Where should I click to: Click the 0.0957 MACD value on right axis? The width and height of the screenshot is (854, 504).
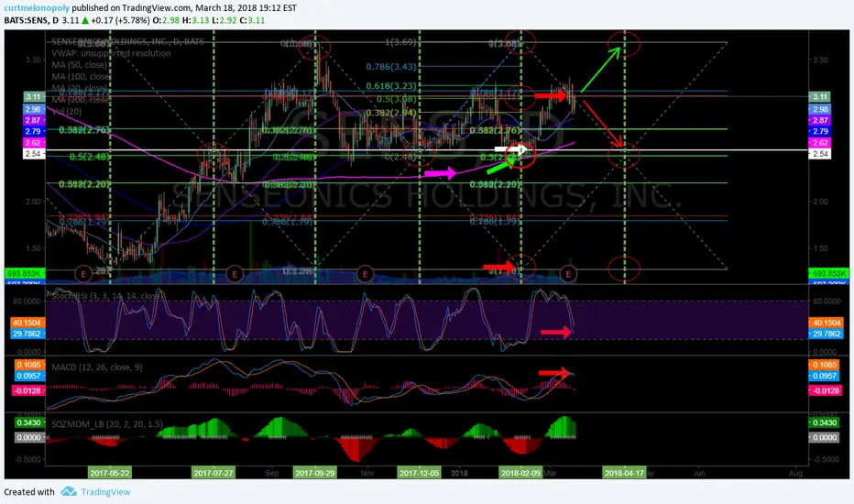click(x=825, y=376)
